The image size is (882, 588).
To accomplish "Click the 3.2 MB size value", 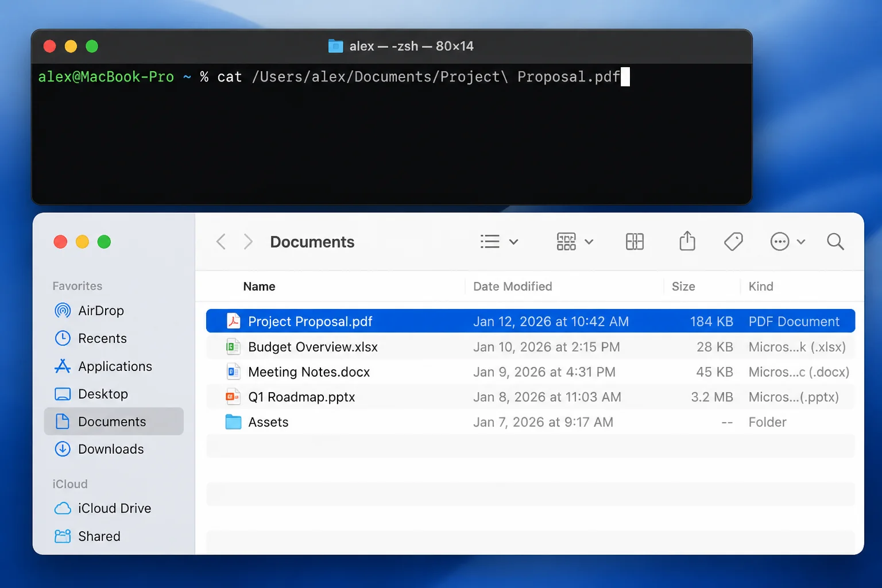I will (712, 397).
